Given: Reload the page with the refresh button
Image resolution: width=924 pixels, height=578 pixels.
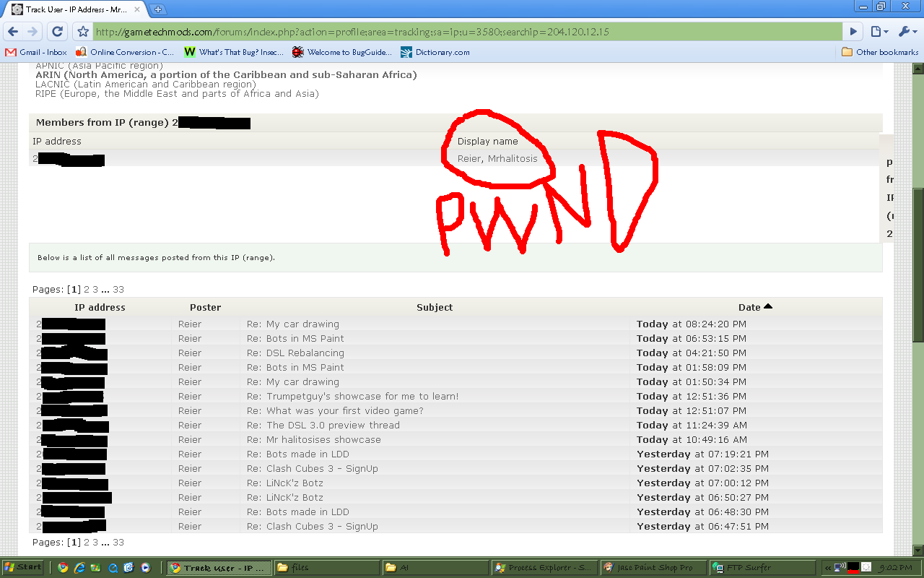Looking at the screenshot, I should click(x=57, y=32).
